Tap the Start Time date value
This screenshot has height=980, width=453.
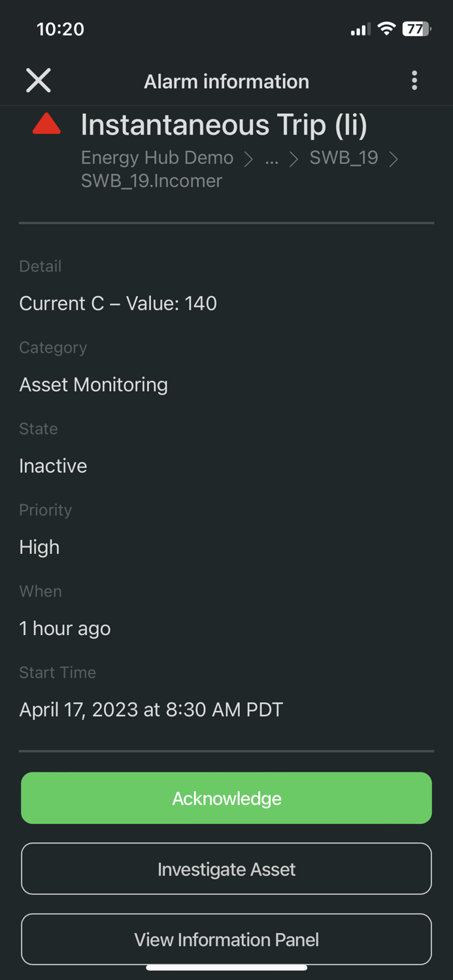pyautogui.click(x=151, y=710)
